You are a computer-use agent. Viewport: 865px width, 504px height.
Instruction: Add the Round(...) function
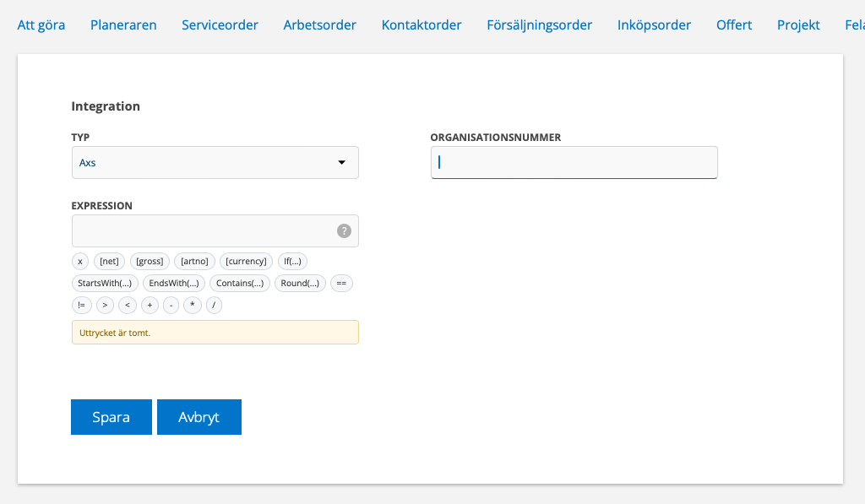(x=300, y=283)
